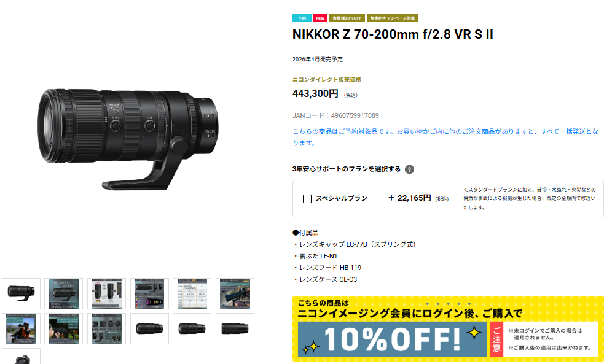Open the thumbnail of photographer in orange jacket
Viewport: 604px width, 364px height.
21,328
